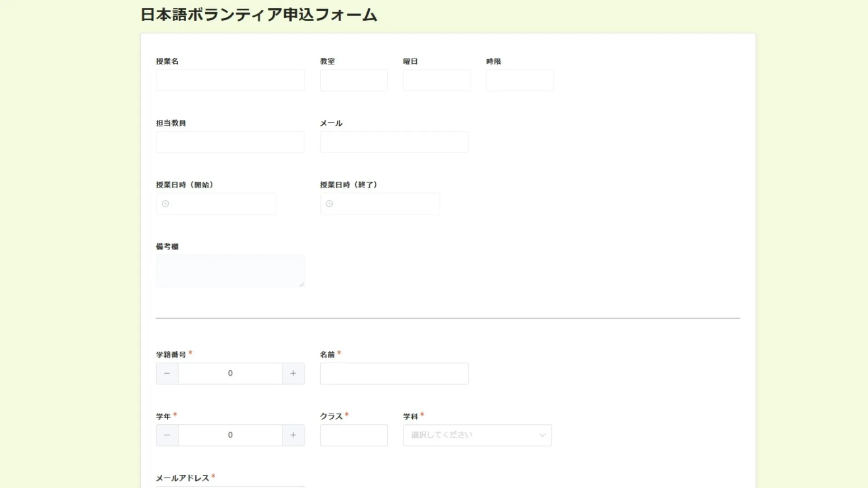Screen dimensions: 868x488
Task: Click the 備考欄 resize handle corner
Action: pos(302,284)
